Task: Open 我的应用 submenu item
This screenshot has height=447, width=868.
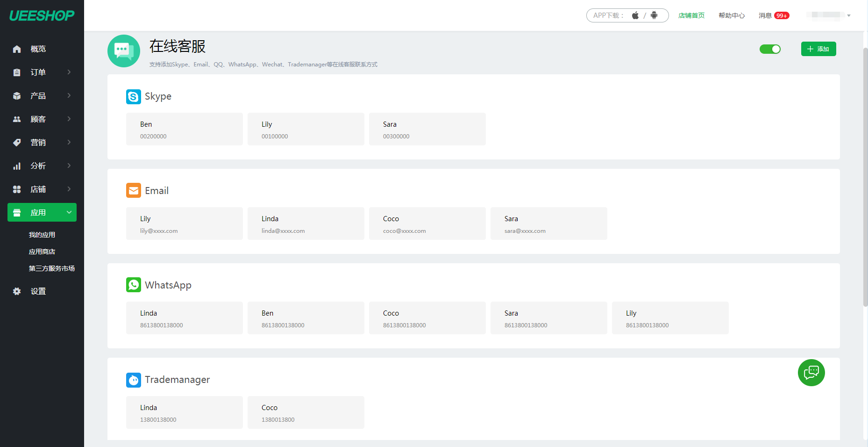Action: click(x=42, y=235)
